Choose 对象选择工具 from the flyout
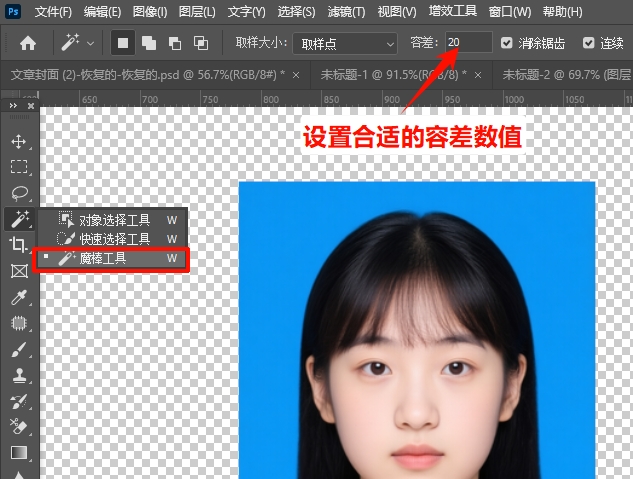Screen dimensions: 633x479 (x=113, y=220)
